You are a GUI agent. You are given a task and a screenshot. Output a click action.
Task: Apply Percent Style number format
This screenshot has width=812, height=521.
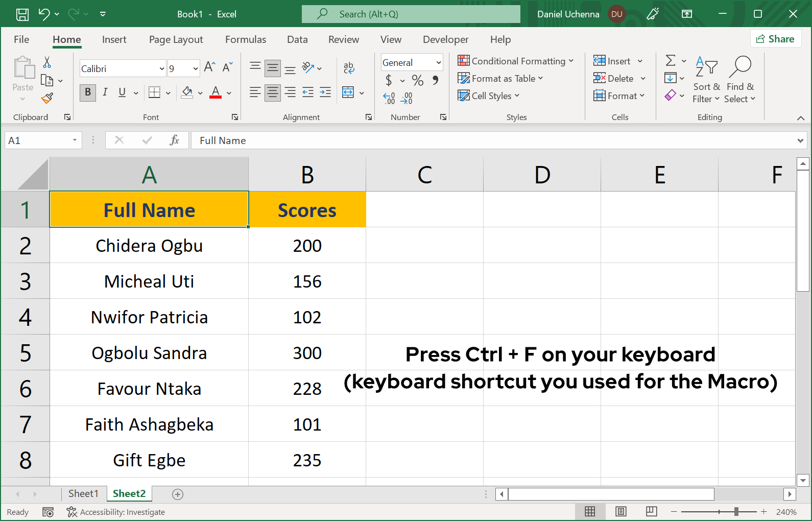click(418, 80)
